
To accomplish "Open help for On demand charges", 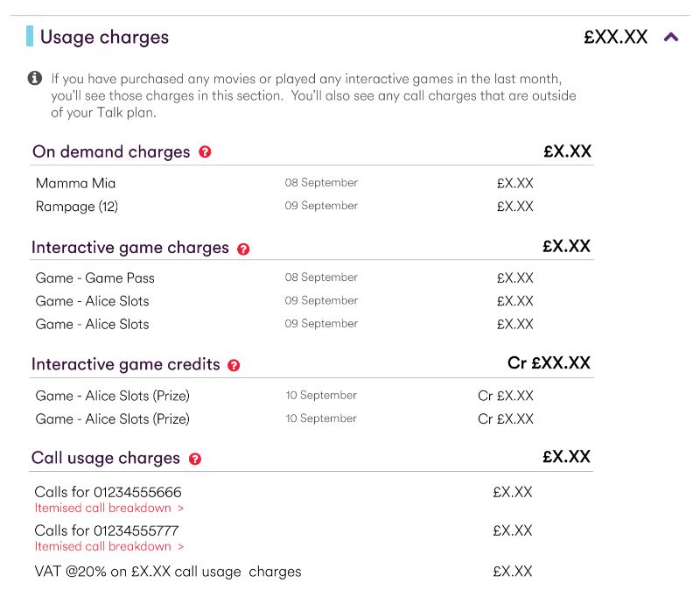I will [x=205, y=152].
